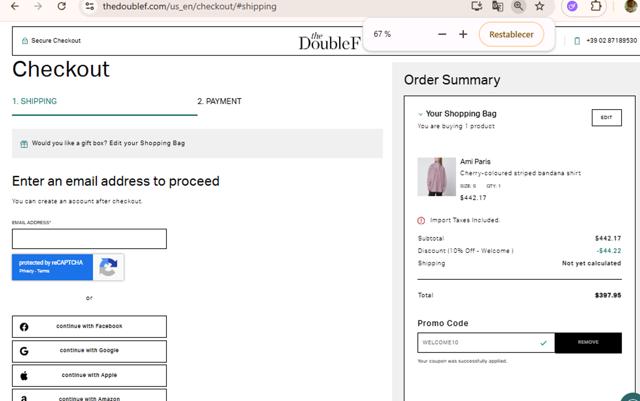Click the Not yet calculated shipping text

point(591,263)
